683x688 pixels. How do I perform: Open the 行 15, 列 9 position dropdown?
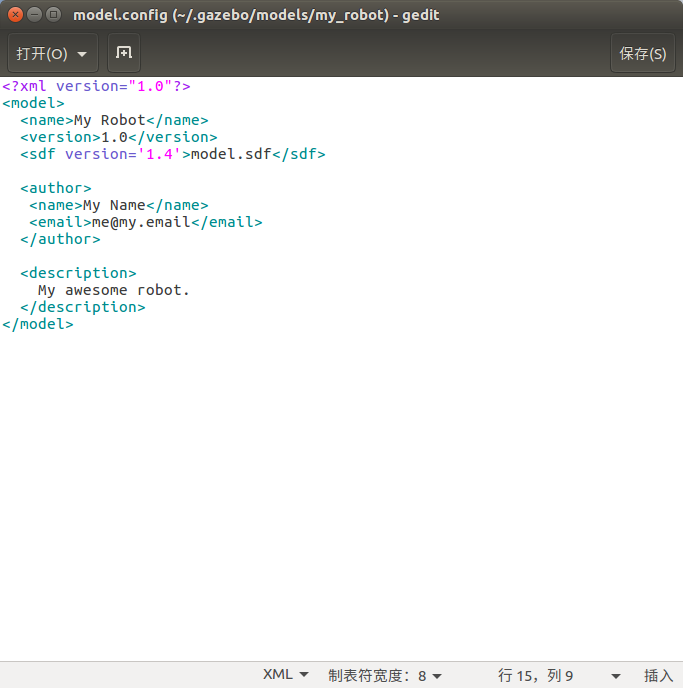[x=559, y=675]
